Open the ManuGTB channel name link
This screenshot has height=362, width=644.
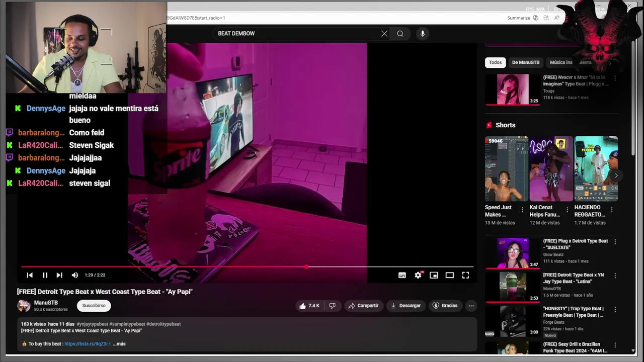pos(46,303)
